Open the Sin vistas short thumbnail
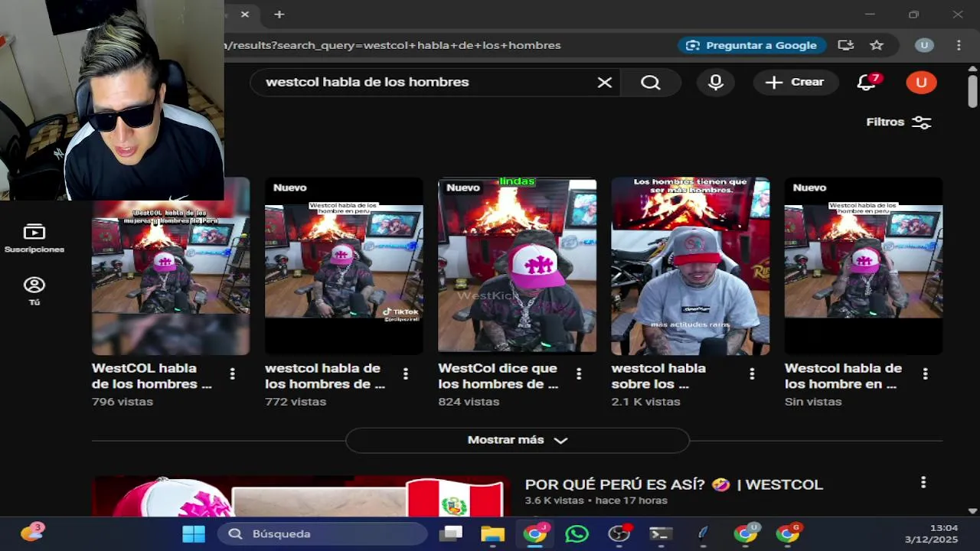 click(x=864, y=266)
